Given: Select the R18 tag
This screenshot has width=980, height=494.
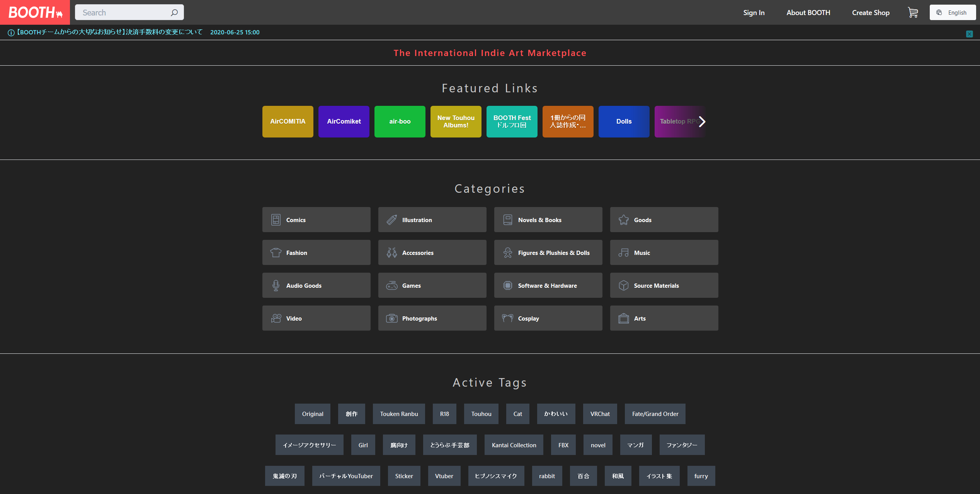Looking at the screenshot, I should pos(444,414).
